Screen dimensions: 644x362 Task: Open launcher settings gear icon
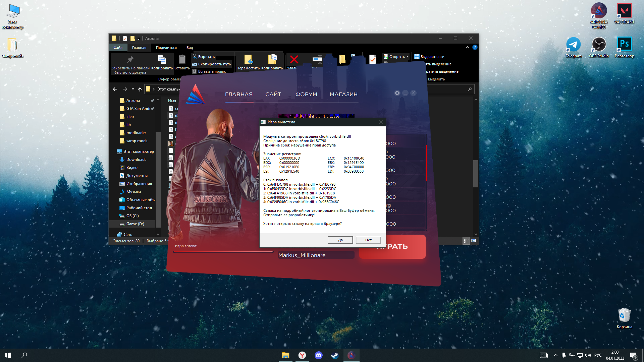pos(397,93)
